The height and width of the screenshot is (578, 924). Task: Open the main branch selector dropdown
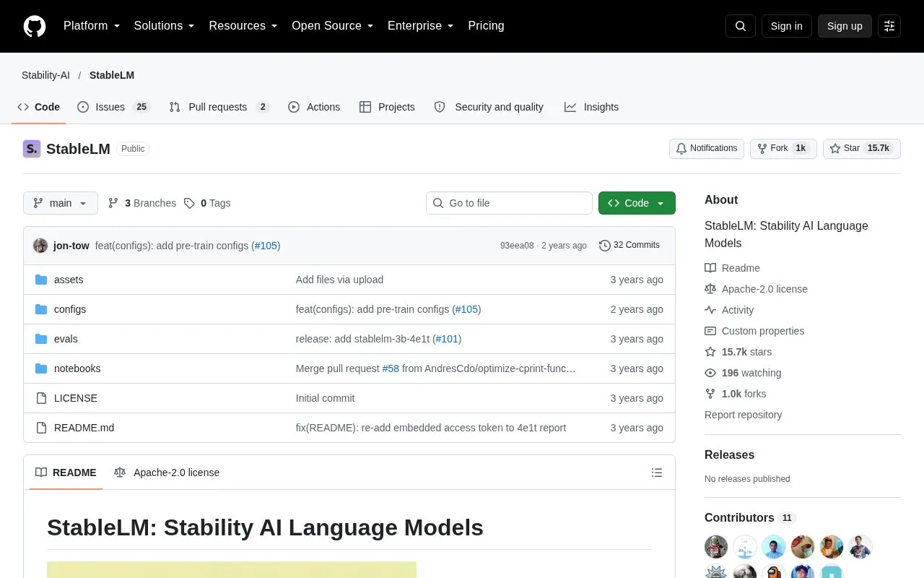61,203
